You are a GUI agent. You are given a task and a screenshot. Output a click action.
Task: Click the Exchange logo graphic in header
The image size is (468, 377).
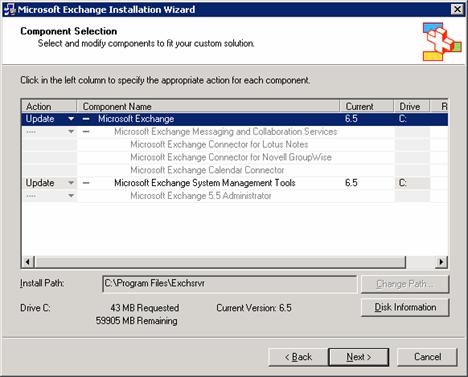tap(442, 42)
